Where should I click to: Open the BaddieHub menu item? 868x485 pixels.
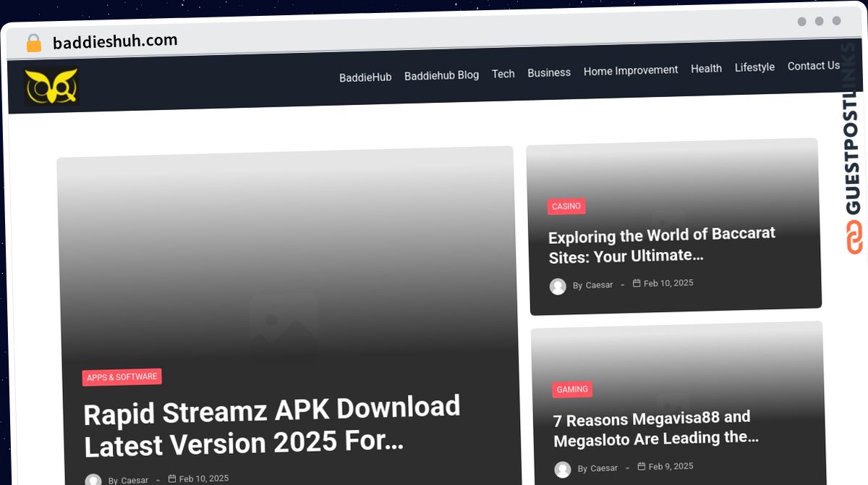pyautogui.click(x=365, y=77)
